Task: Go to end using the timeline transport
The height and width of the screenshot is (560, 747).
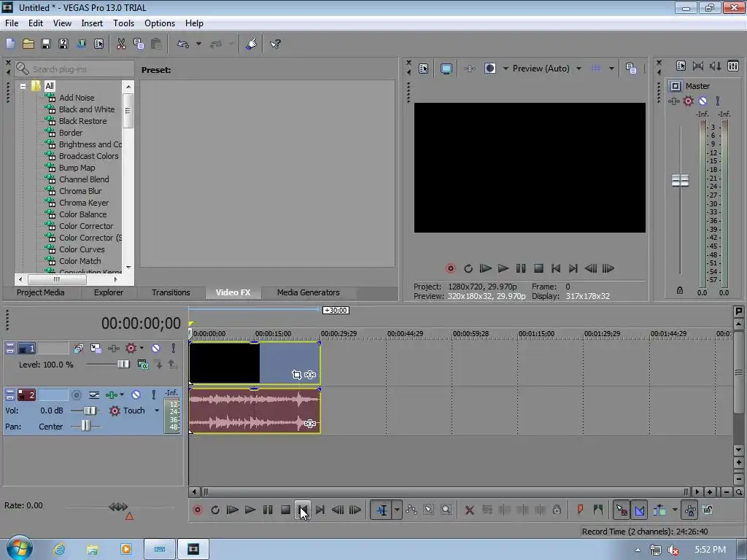Action: 320,510
